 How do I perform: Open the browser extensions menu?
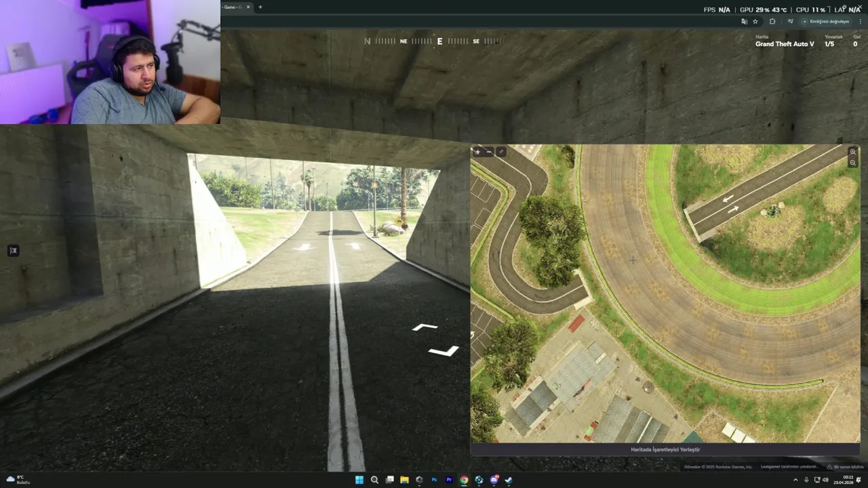point(772,22)
